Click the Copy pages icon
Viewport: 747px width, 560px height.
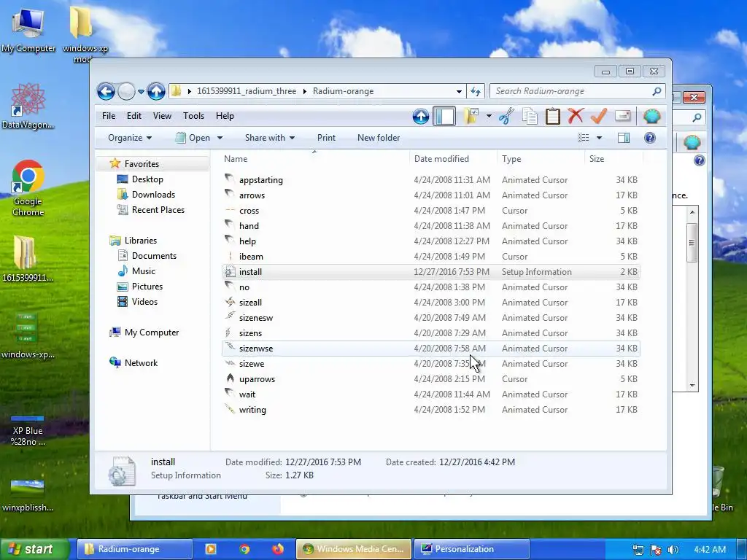pos(530,116)
